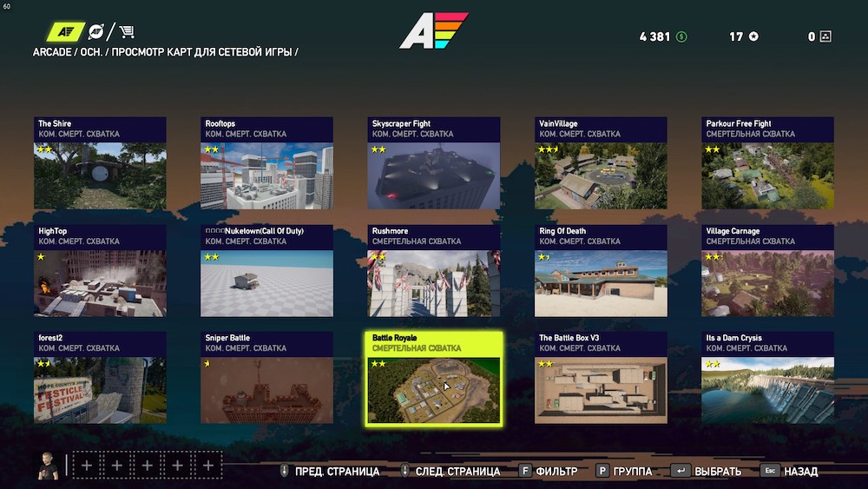The height and width of the screenshot is (489, 868).
Task: Select the Battle Royale map thumbnail
Action: click(433, 379)
